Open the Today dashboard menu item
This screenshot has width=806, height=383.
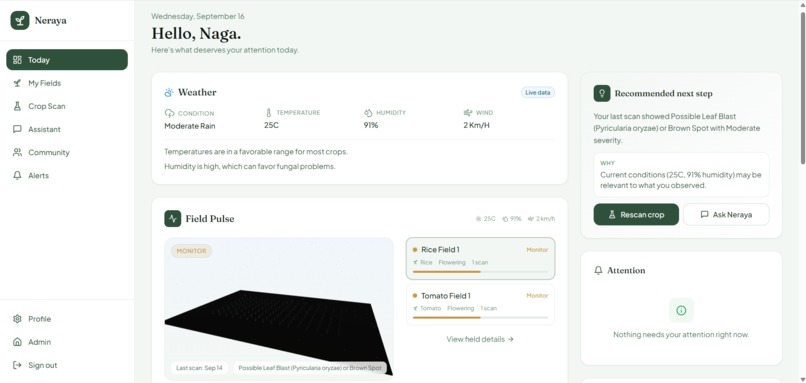point(67,60)
